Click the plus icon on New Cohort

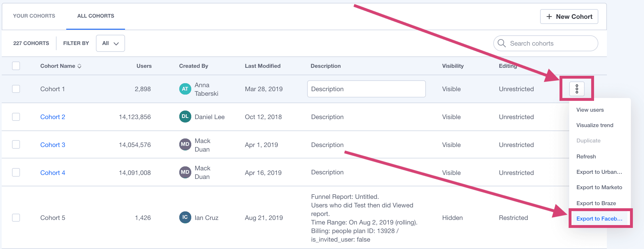pos(549,17)
